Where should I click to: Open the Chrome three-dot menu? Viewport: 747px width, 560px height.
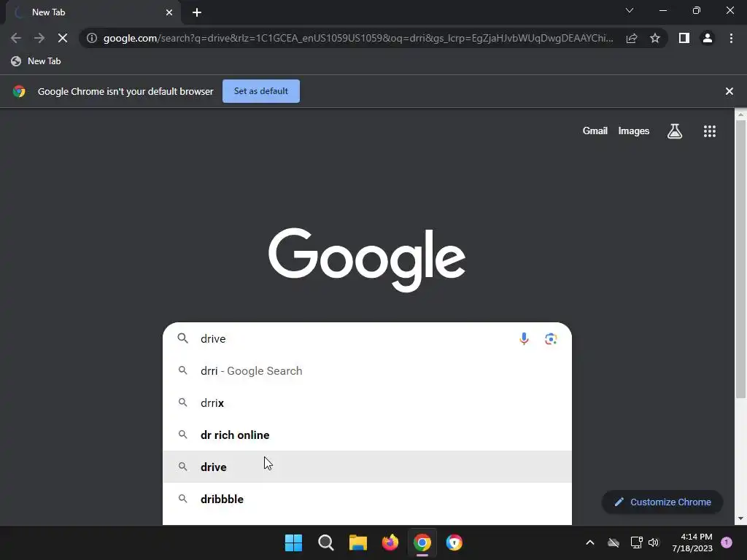[x=731, y=38]
